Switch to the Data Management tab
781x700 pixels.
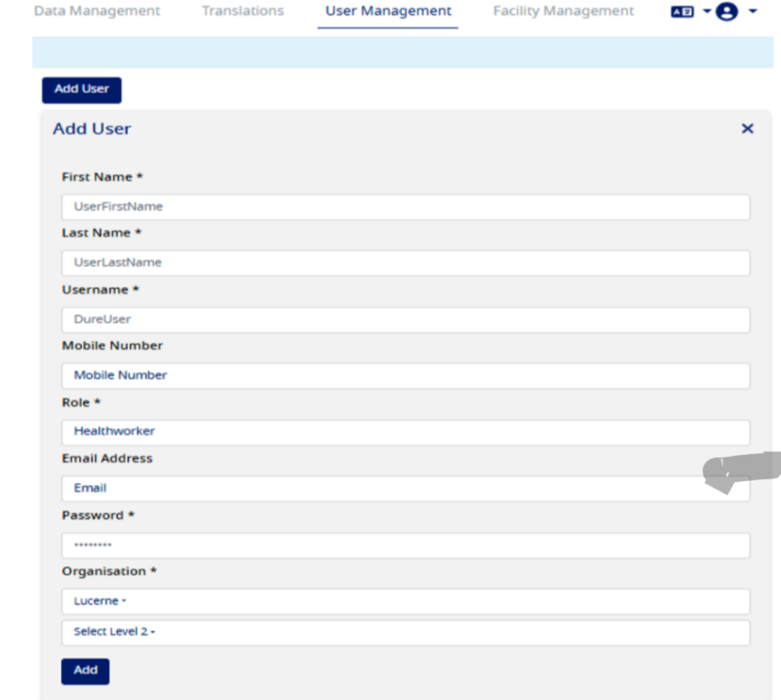pos(96,11)
